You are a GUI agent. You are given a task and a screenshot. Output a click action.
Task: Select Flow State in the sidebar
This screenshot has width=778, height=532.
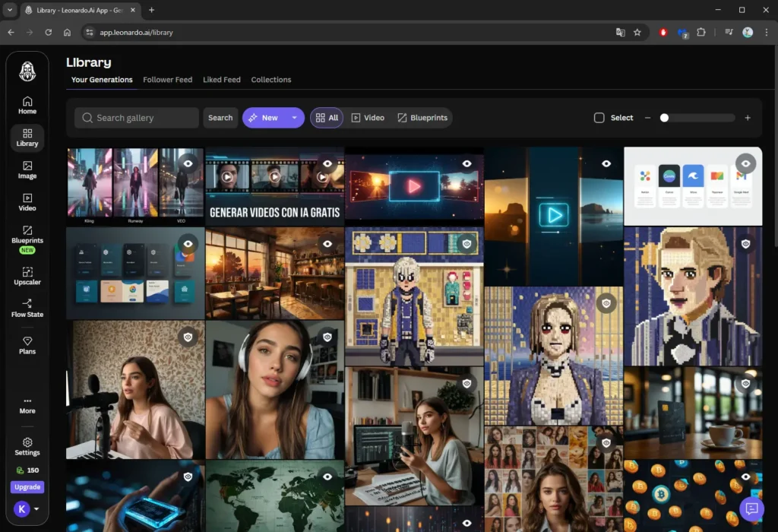(27, 309)
